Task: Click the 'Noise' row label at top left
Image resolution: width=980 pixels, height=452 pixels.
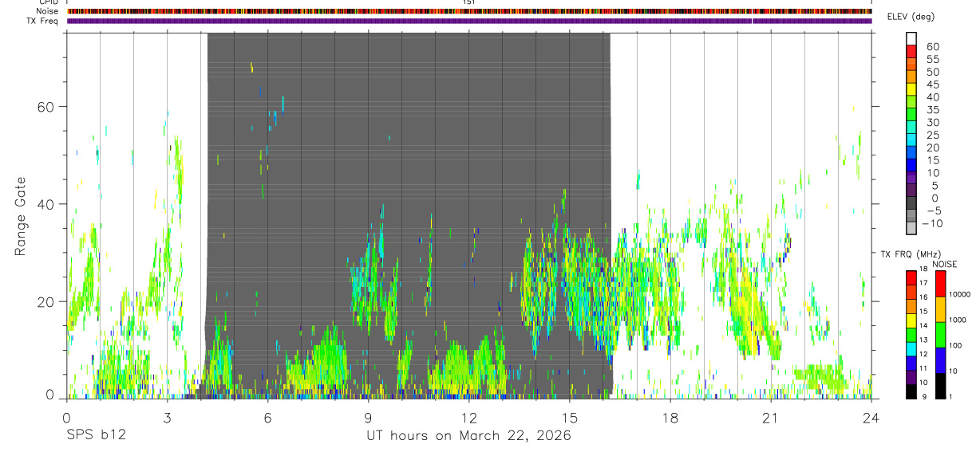Action: pyautogui.click(x=48, y=11)
